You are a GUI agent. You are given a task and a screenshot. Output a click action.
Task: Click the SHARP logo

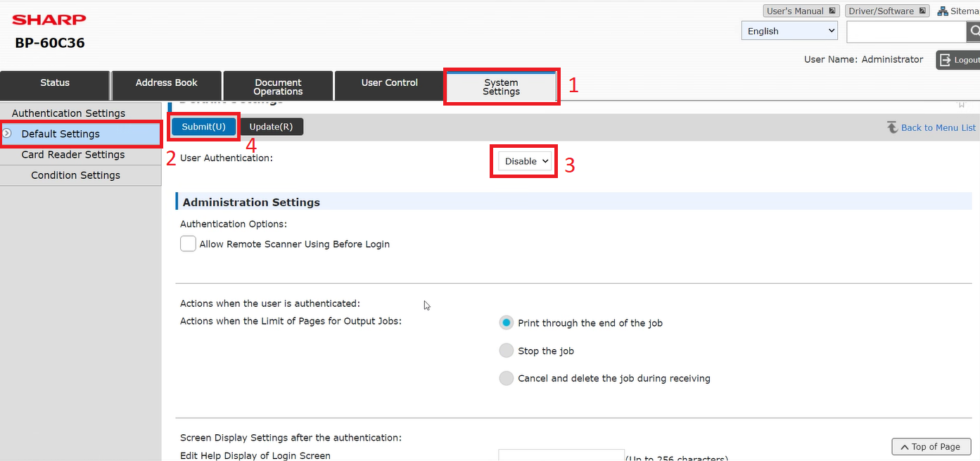[49, 19]
